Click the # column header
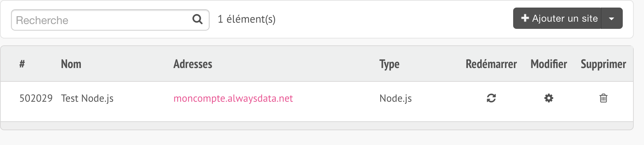This screenshot has width=644, height=145. click(22, 64)
